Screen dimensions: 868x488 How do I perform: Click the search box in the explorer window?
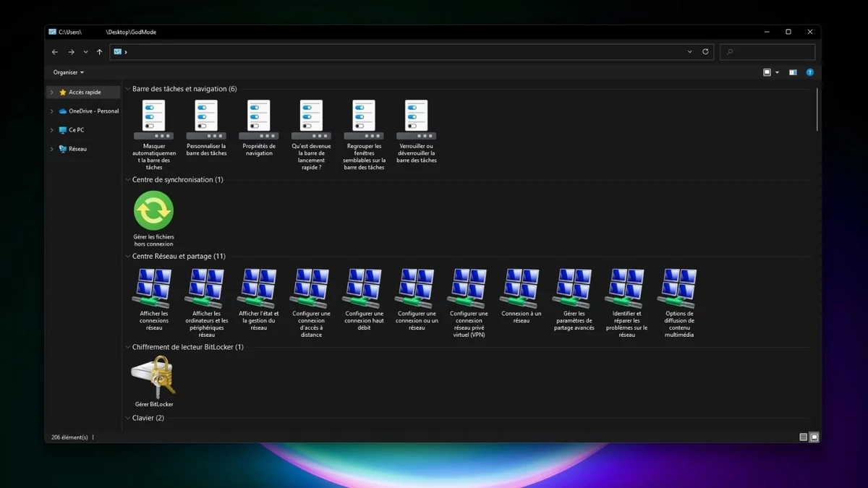coord(767,52)
